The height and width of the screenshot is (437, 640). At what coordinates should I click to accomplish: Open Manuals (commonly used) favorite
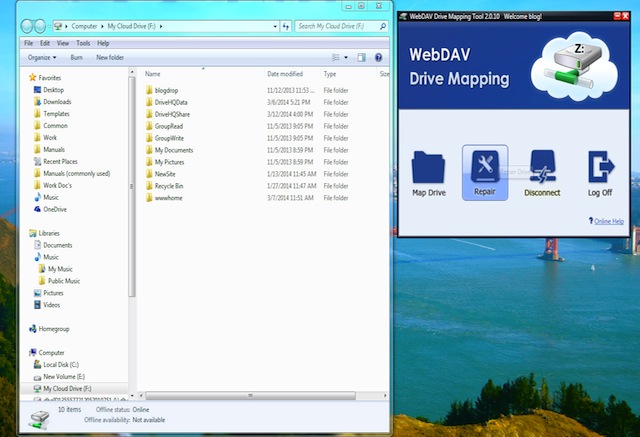(76, 173)
